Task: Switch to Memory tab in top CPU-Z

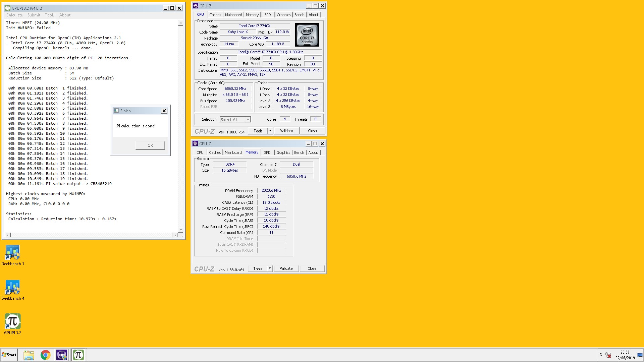Action: (252, 15)
